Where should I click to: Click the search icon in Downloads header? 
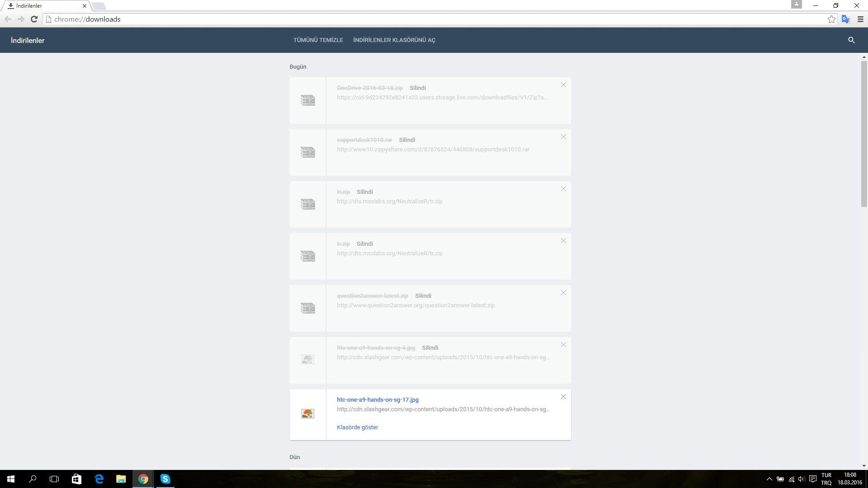(x=851, y=40)
